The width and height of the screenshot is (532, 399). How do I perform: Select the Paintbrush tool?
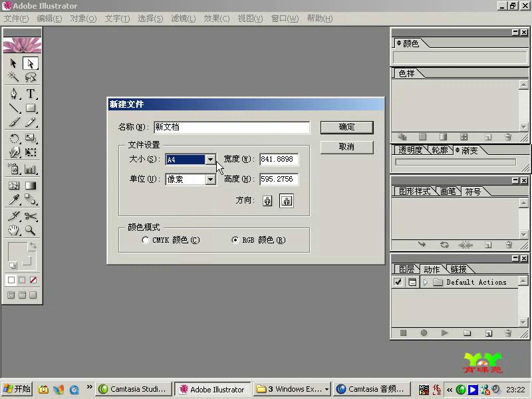pos(13,122)
